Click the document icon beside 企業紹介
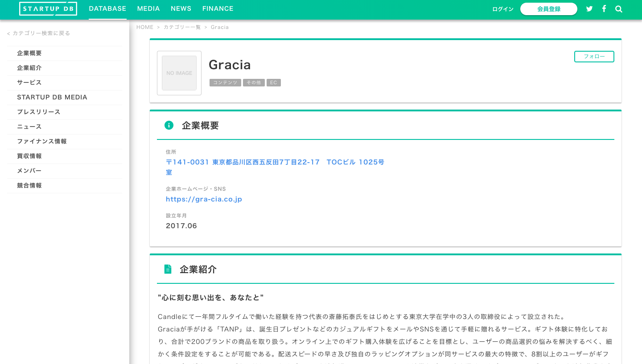642x364 pixels. [x=168, y=269]
